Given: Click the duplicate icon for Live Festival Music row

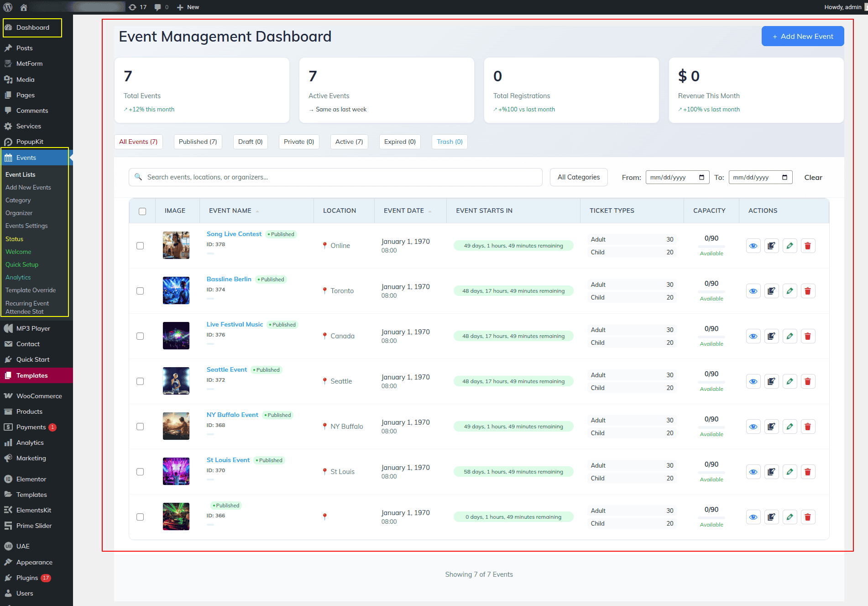Looking at the screenshot, I should (771, 336).
